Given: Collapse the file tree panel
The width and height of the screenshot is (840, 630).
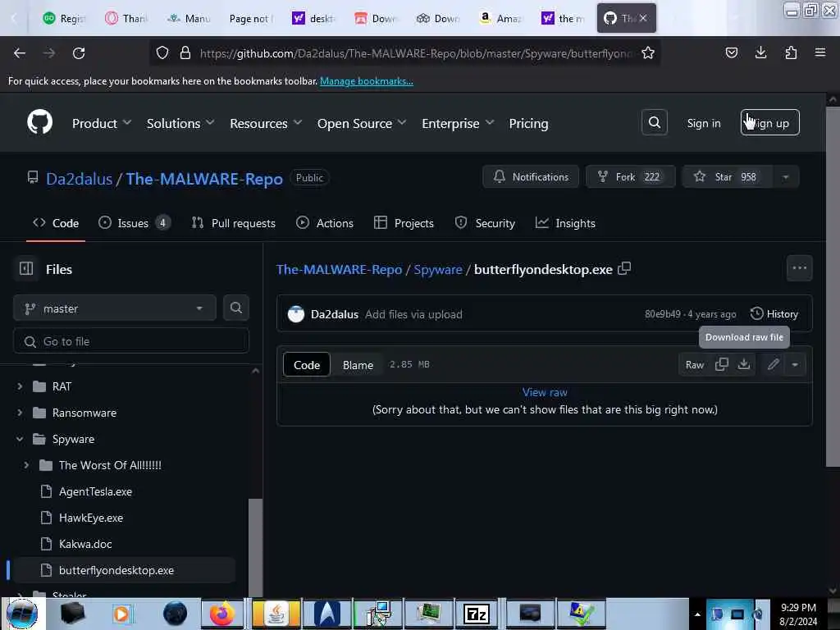Looking at the screenshot, I should (x=26, y=269).
